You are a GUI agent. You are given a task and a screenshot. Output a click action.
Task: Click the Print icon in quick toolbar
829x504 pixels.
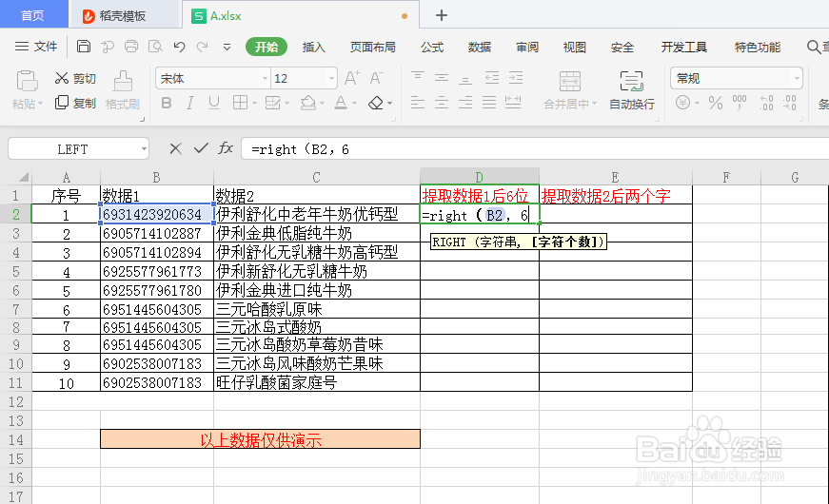131,47
